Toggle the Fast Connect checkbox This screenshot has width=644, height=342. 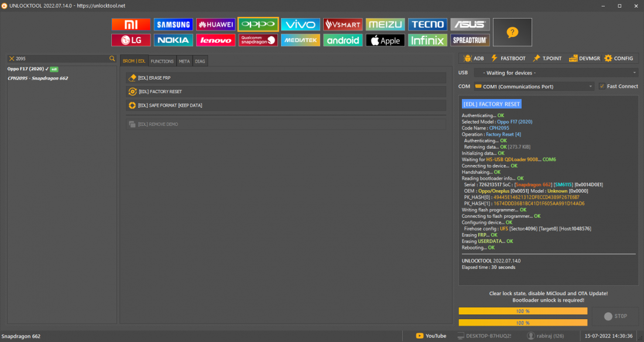pos(602,86)
